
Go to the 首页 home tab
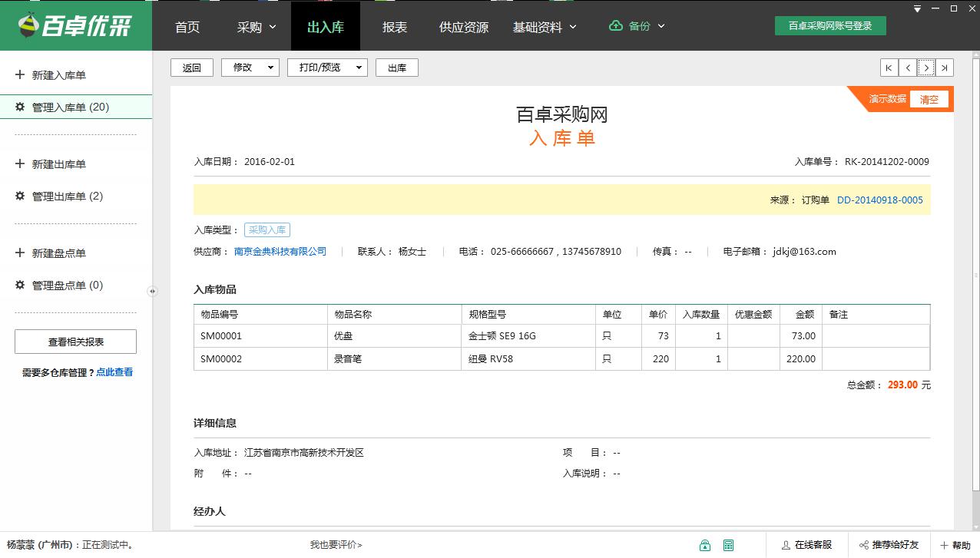187,27
